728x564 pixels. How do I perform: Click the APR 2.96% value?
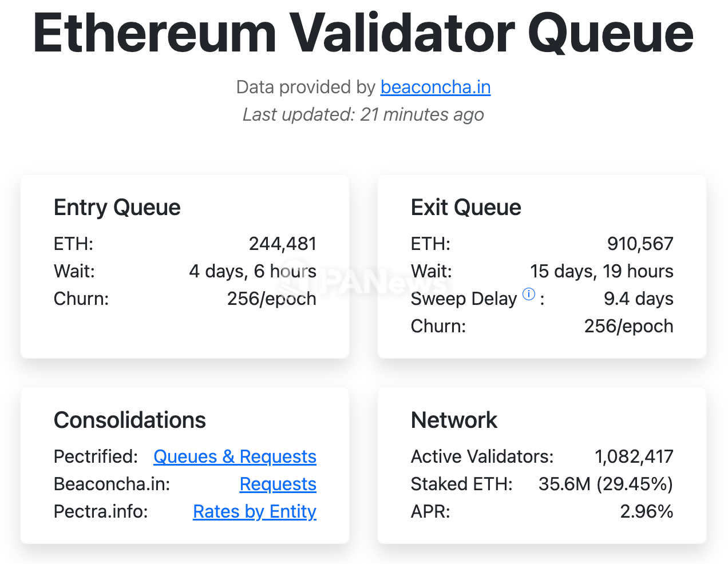click(646, 511)
